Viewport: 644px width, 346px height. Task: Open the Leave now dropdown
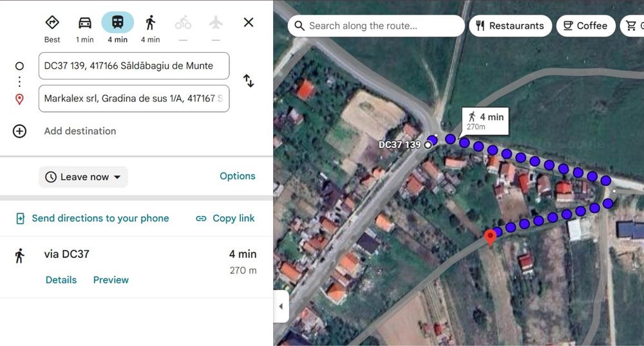[84, 177]
